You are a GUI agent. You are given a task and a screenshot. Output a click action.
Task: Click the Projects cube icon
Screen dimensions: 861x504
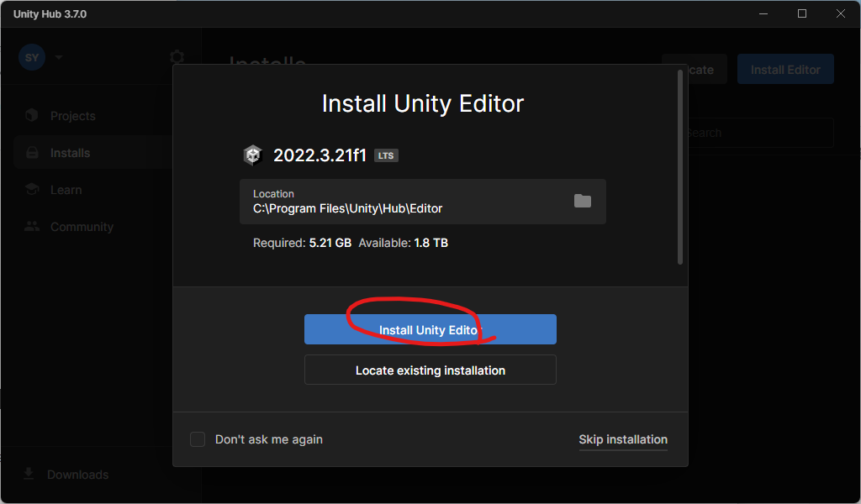point(32,114)
